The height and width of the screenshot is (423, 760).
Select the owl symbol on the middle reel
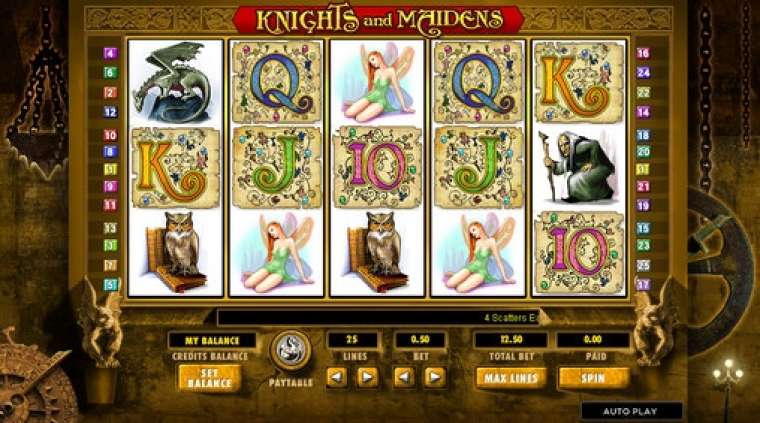tap(377, 252)
